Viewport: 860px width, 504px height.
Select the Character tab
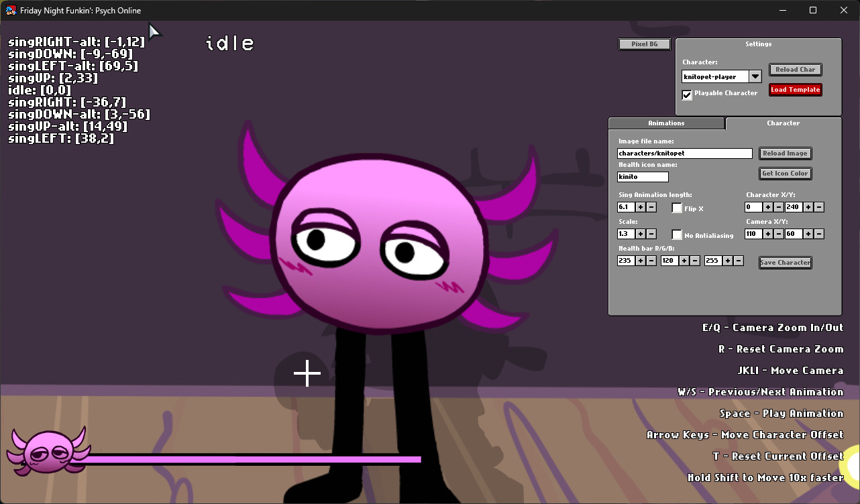click(x=784, y=123)
